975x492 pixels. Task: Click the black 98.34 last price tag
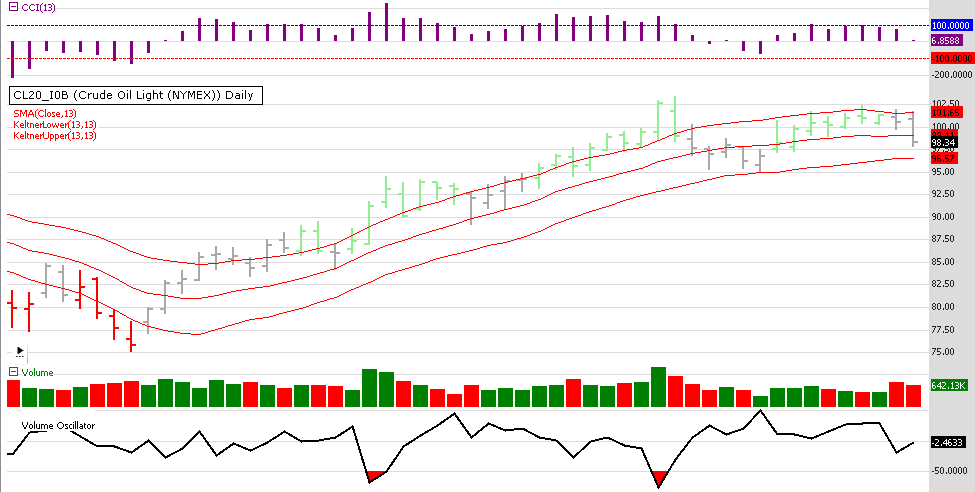point(945,144)
